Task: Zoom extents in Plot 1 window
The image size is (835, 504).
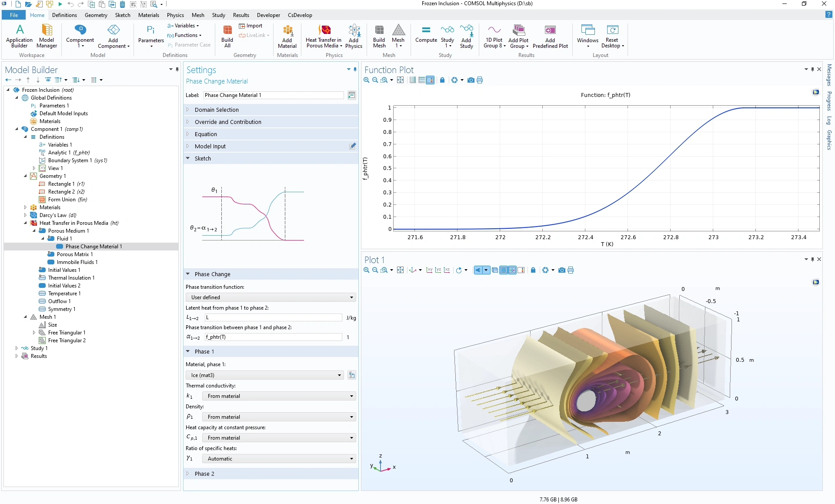Action: pos(400,270)
